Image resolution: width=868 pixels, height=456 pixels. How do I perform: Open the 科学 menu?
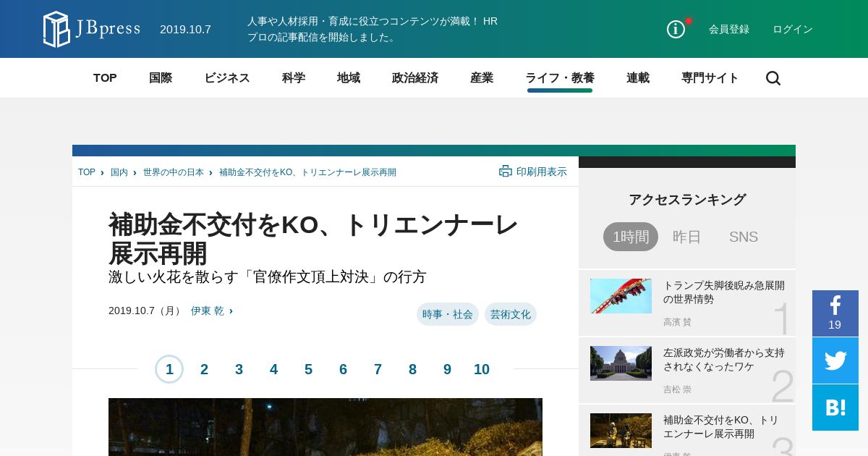pos(294,78)
